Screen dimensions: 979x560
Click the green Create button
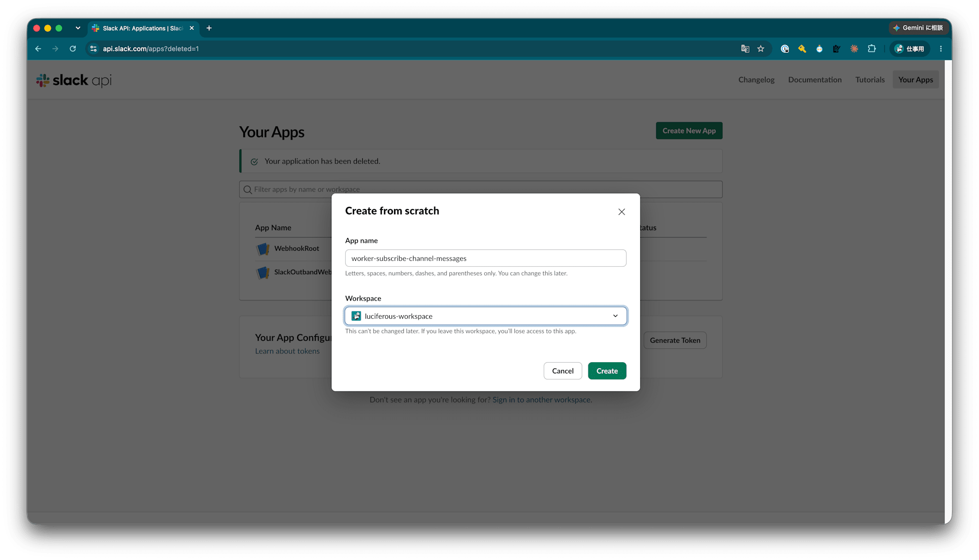[x=607, y=371]
